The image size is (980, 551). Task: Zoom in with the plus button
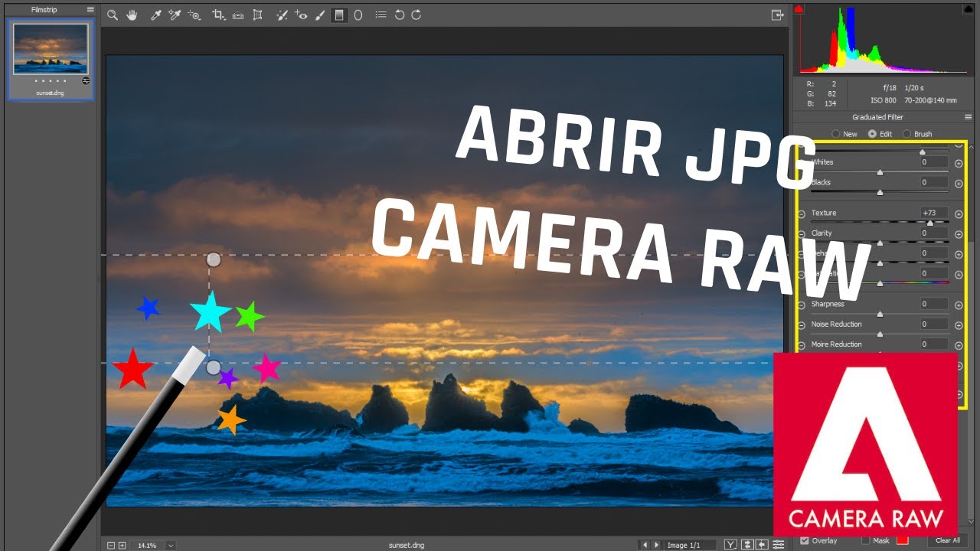pos(122,545)
